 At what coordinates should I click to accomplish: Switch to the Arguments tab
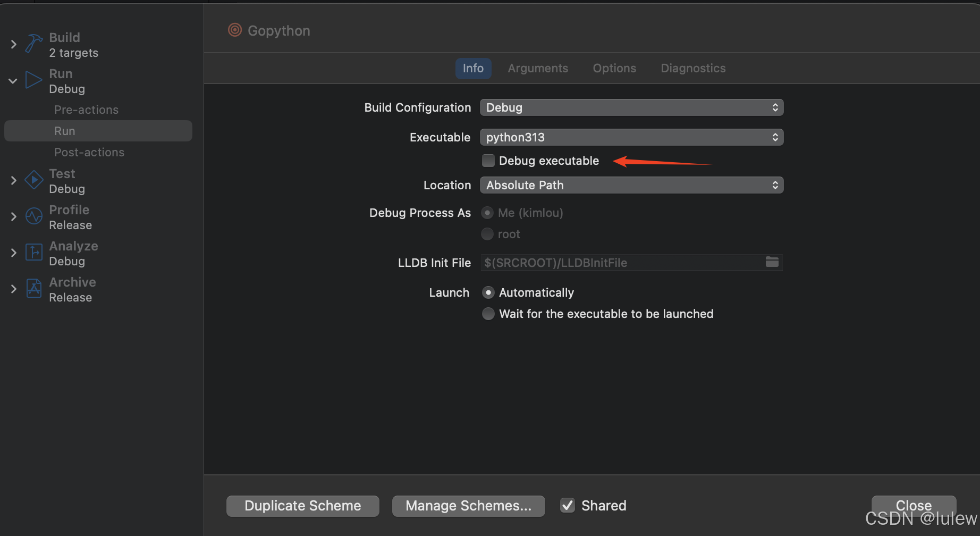[538, 68]
